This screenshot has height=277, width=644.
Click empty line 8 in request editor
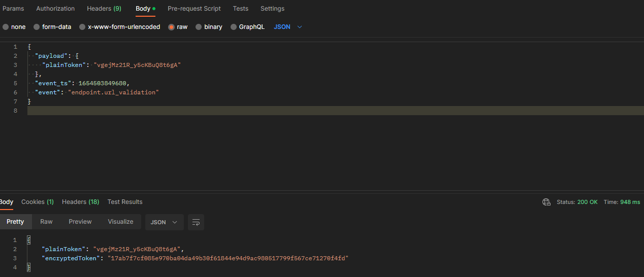coord(335,111)
